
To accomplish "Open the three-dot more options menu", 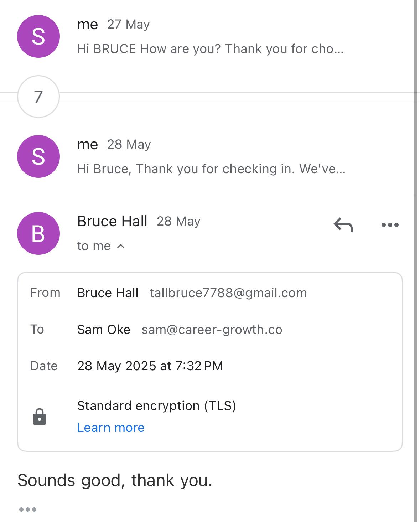I will 390,225.
